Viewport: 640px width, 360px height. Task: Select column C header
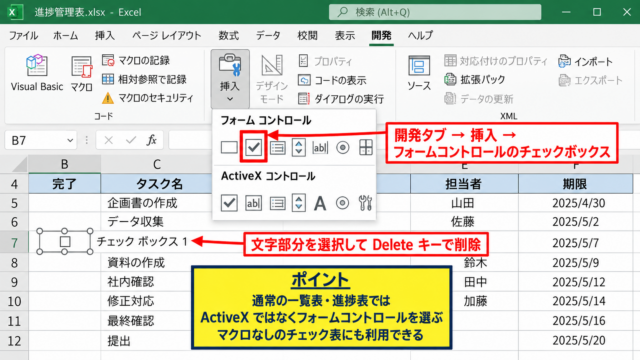point(156,164)
